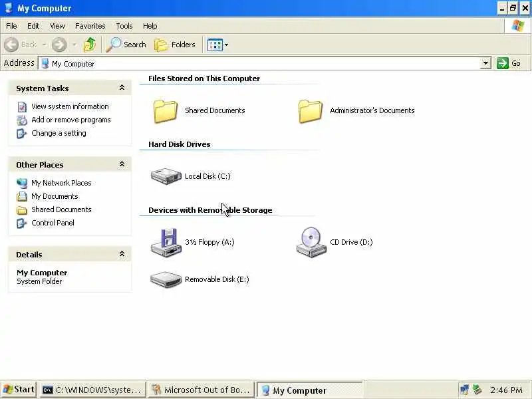
Task: Click the Windows logo throbber icon
Action: (518, 26)
